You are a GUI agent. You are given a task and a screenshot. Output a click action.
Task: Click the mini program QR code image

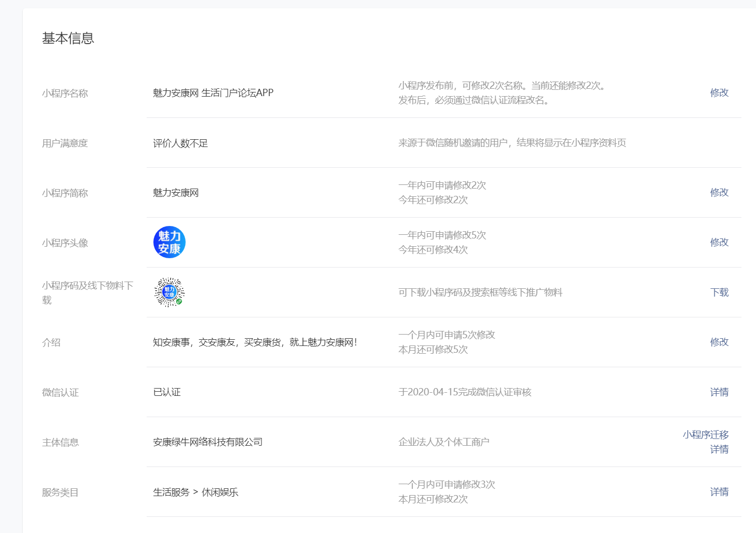click(170, 292)
